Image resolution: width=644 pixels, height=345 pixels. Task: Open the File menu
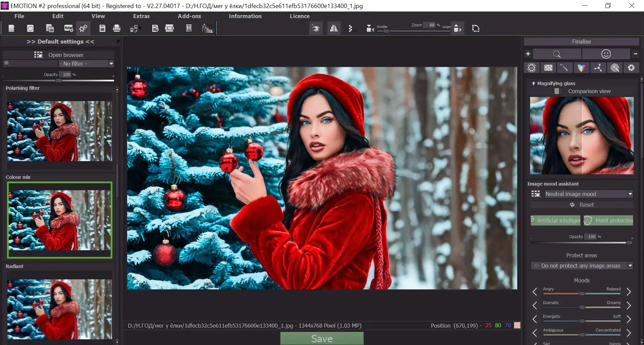(x=19, y=16)
